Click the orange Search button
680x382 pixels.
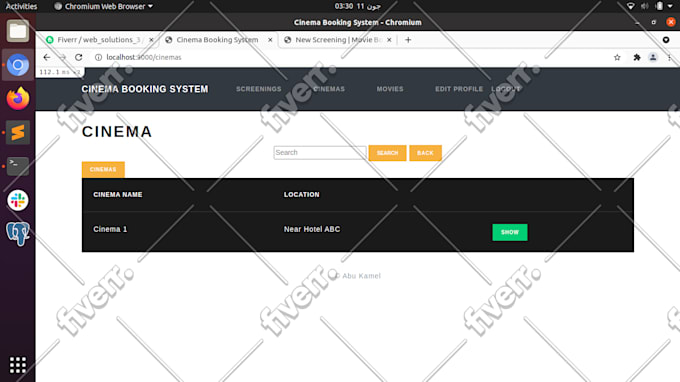point(387,153)
